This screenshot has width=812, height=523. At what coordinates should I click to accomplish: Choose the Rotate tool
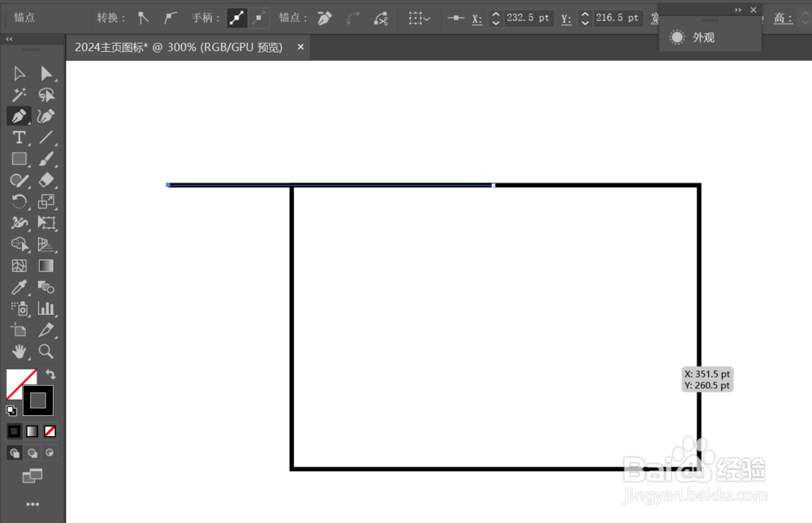[x=19, y=201]
